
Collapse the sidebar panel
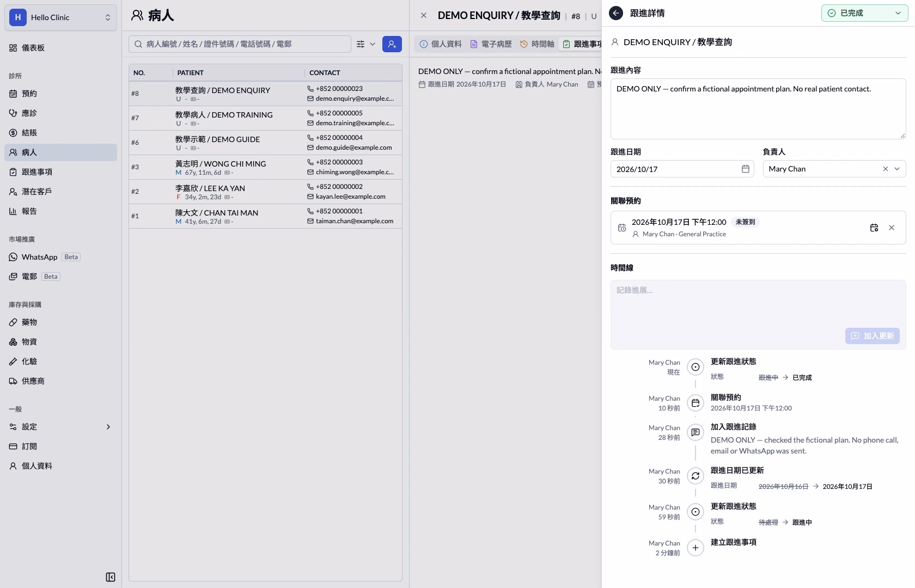click(x=111, y=577)
